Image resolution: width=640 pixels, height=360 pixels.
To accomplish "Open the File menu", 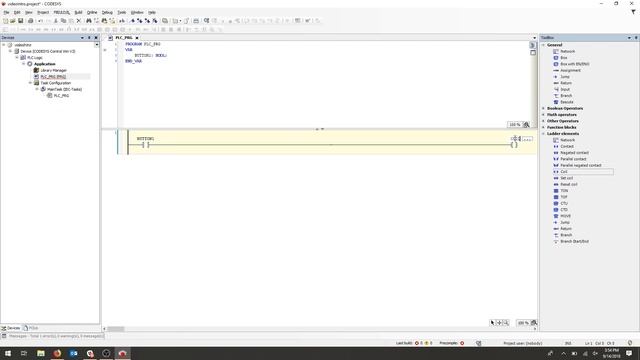I will point(6,13).
